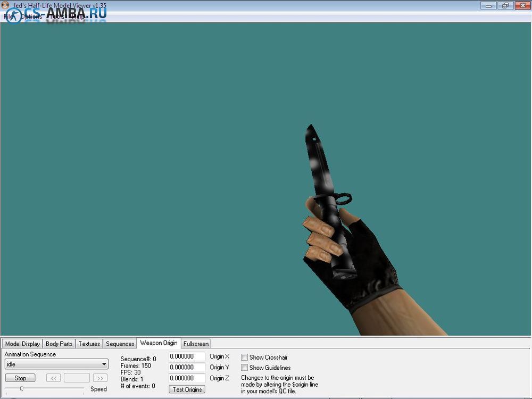Click the Test Origins button
This screenshot has height=399, width=532.
[187, 389]
